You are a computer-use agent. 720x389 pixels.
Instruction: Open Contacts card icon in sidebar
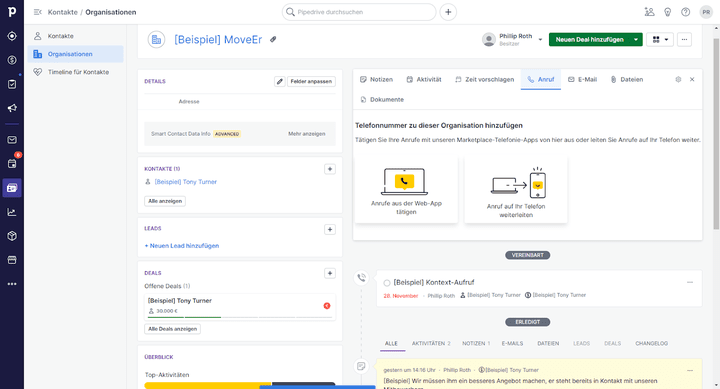pos(12,188)
